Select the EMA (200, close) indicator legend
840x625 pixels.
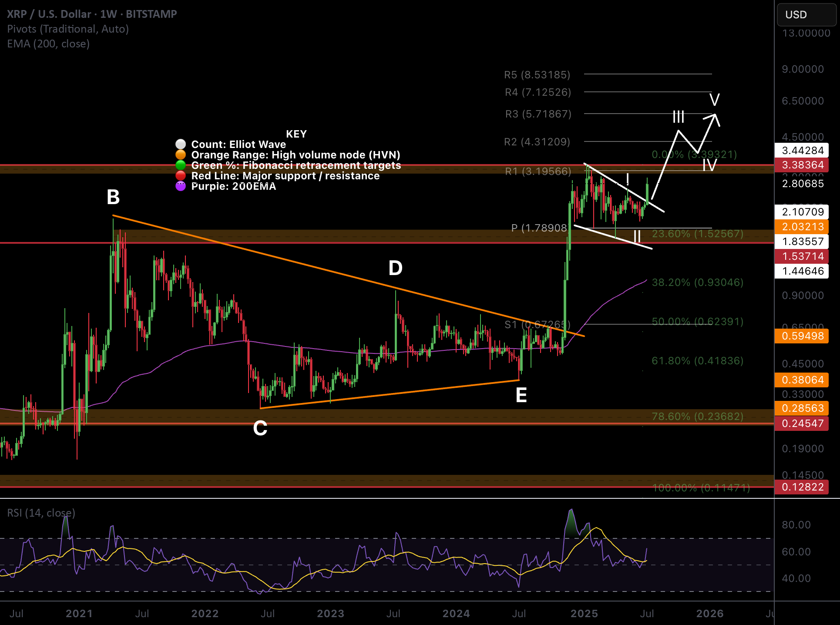pyautogui.click(x=48, y=44)
